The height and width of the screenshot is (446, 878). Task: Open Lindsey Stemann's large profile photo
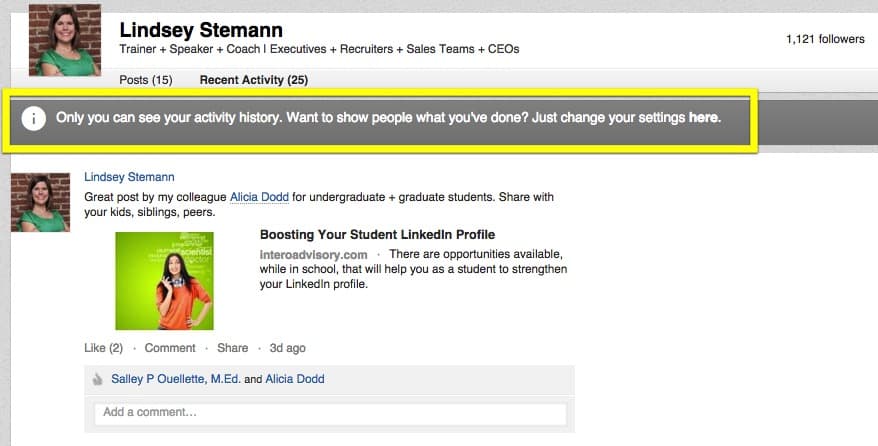click(65, 40)
